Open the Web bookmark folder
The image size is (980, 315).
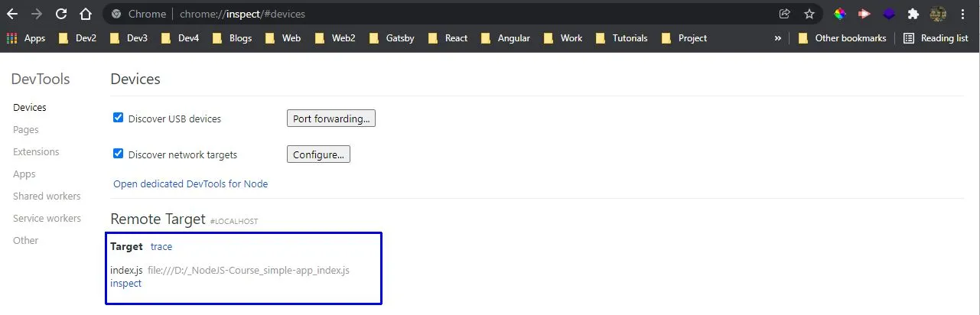(x=283, y=38)
